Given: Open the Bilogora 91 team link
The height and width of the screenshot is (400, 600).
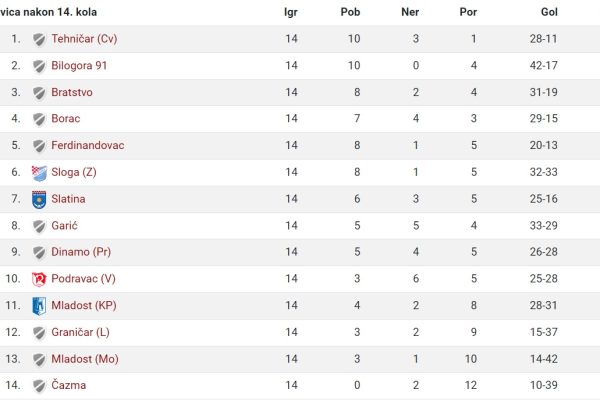Looking at the screenshot, I should (79, 65).
